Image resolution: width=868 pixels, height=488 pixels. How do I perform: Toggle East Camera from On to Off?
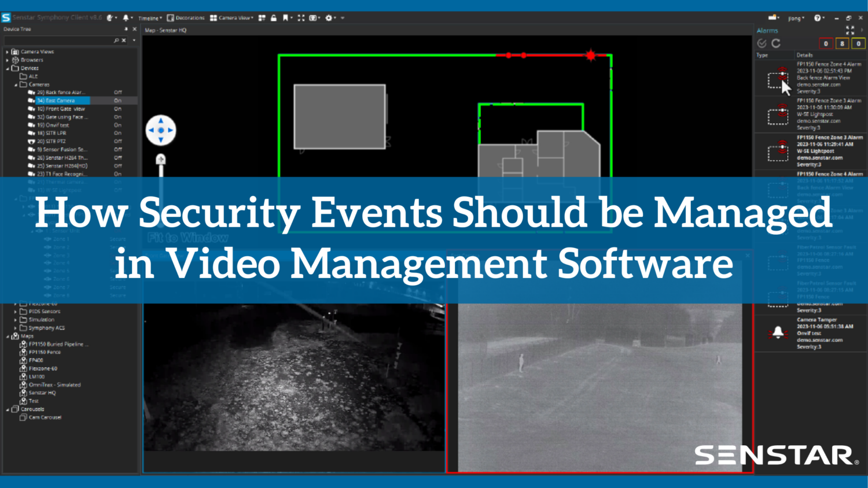[117, 100]
